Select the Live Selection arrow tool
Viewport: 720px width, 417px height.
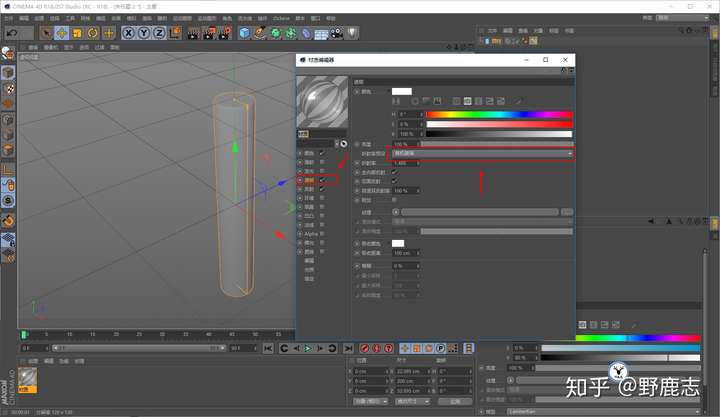46,33
